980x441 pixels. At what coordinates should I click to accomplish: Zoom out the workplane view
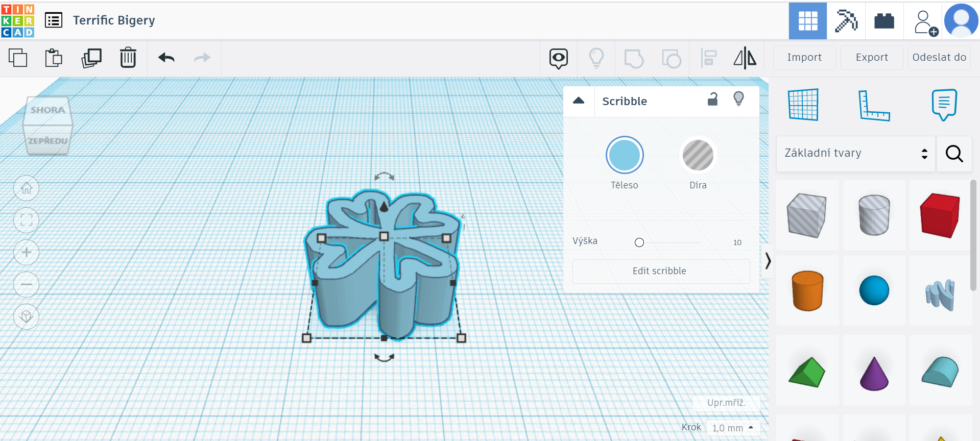(27, 284)
